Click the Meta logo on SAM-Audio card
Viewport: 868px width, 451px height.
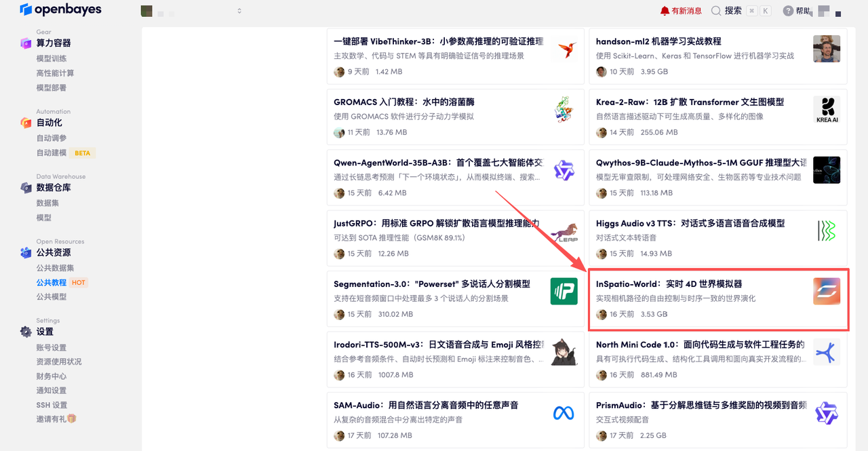564,412
